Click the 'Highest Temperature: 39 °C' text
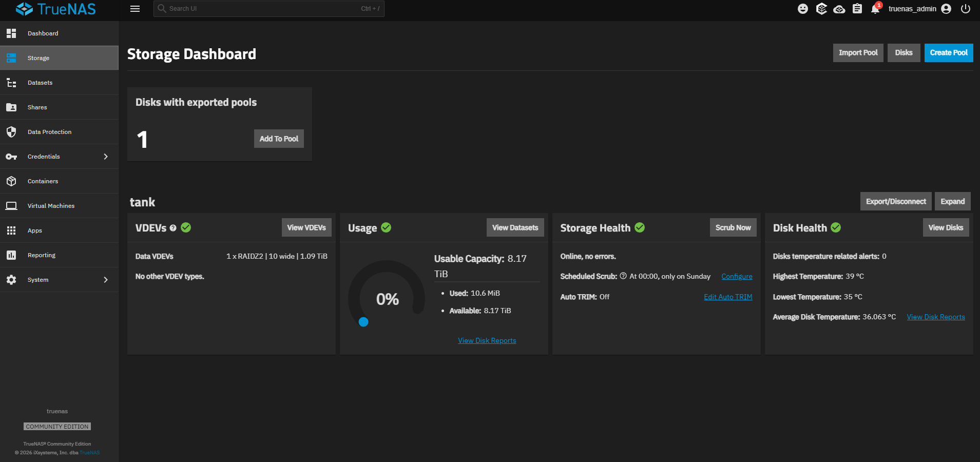Image resolution: width=980 pixels, height=462 pixels. pos(818,276)
